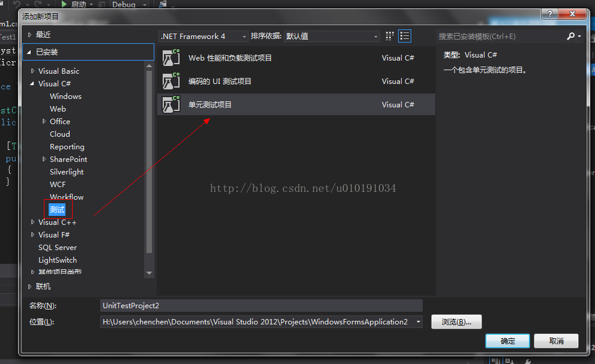Open the .NET Framework 4 dropdown
Viewport: 595px width, 364px height.
pos(204,37)
